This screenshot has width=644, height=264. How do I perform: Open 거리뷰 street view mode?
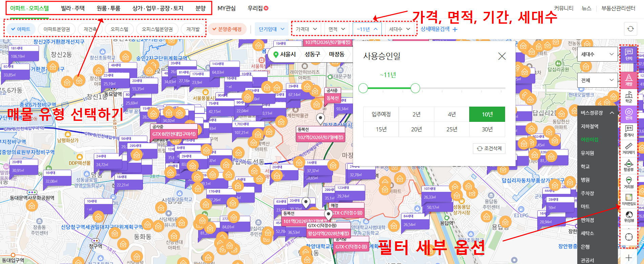pyautogui.click(x=629, y=183)
